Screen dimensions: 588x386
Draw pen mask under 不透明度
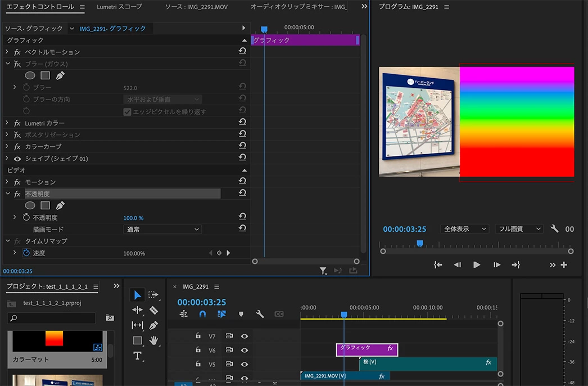(60, 205)
